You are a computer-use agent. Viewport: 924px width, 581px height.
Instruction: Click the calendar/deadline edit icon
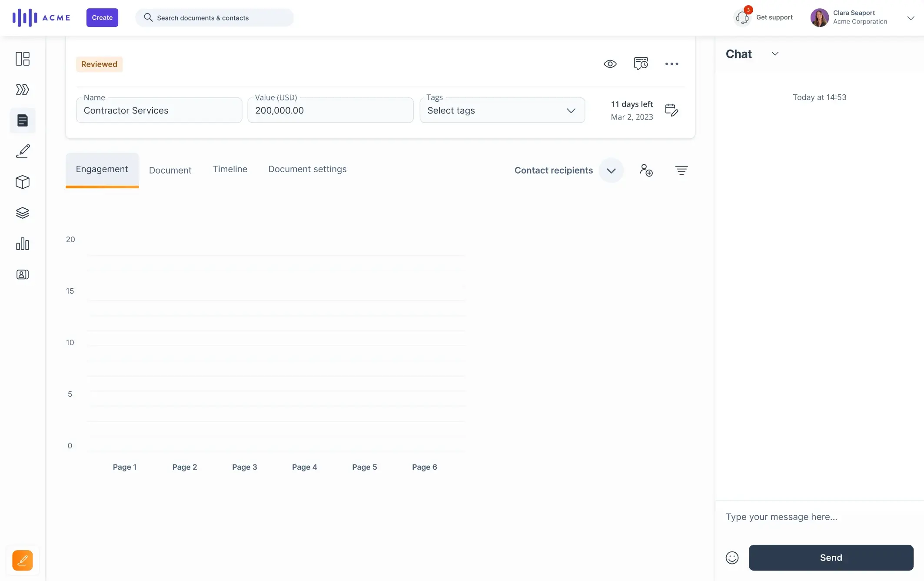(671, 110)
